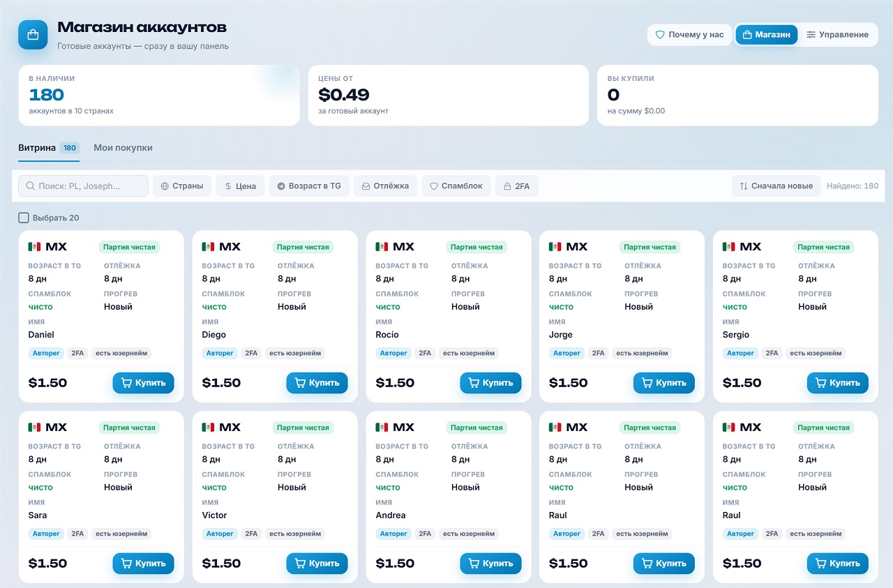Select the Магазин section tab
The height and width of the screenshot is (588, 893).
767,35
